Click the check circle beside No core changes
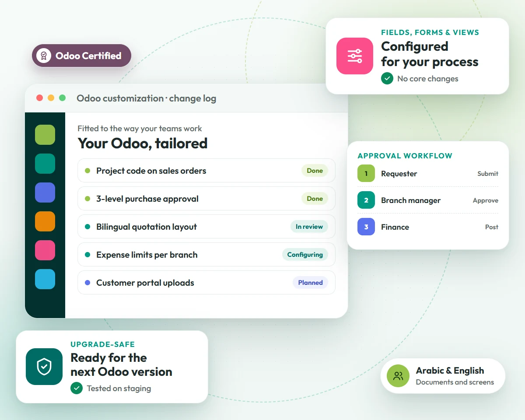525x420 pixels. pyautogui.click(x=387, y=79)
